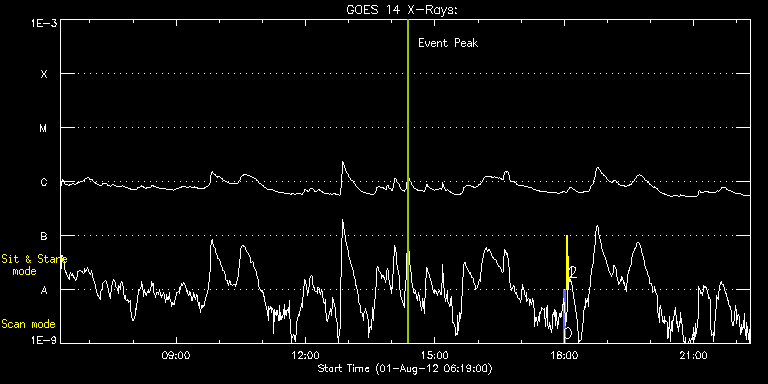Screen dimensions: 768x384
Task: Click the 'A' flare class label
Action: [x=44, y=290]
